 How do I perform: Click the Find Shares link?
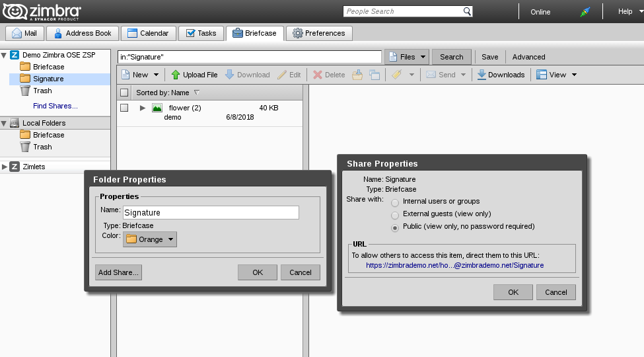coord(55,106)
